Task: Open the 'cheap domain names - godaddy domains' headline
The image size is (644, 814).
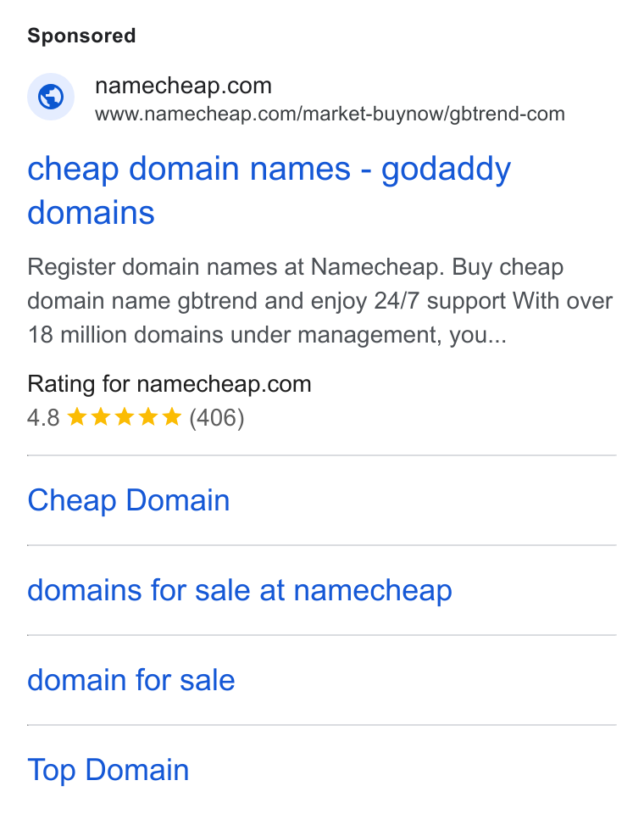Action: coord(269,191)
